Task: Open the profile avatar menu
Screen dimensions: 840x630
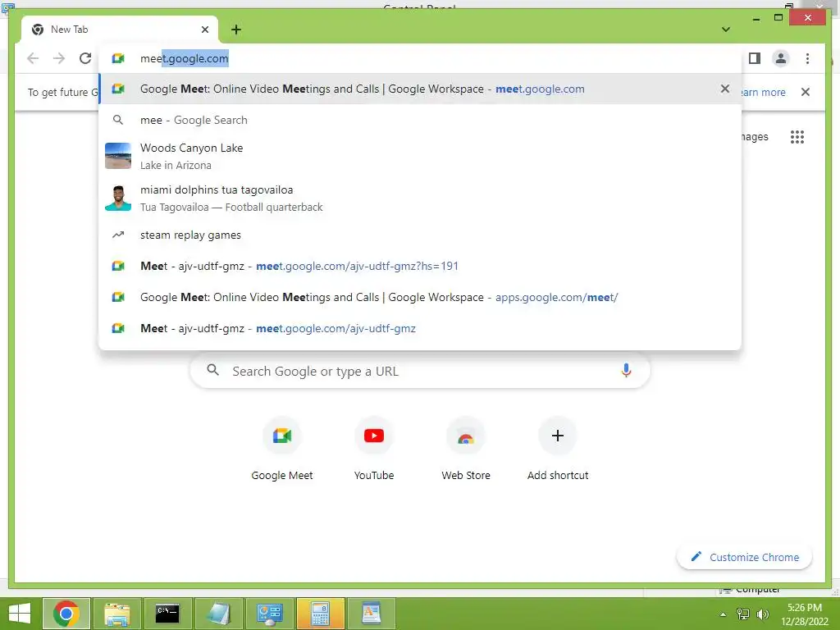Action: 781,58
